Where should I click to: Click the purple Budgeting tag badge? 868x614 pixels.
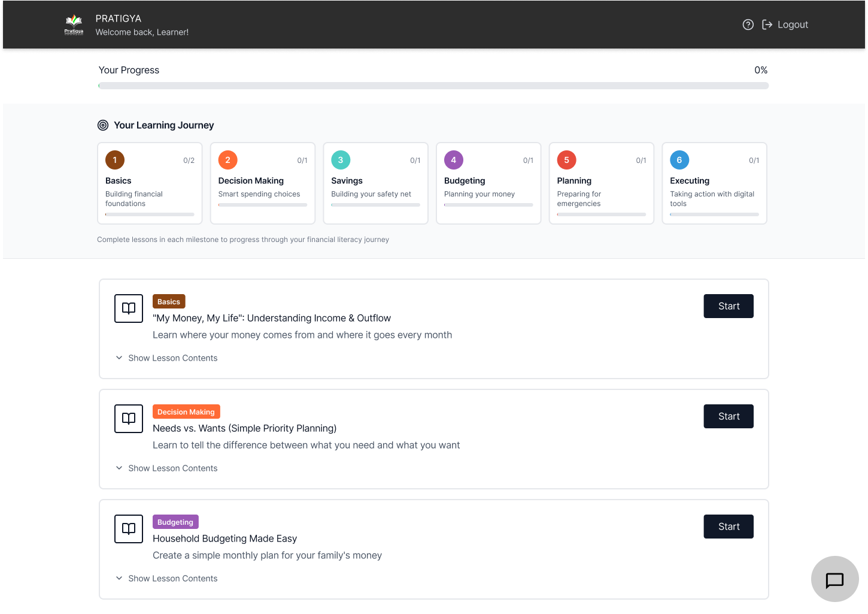175,522
